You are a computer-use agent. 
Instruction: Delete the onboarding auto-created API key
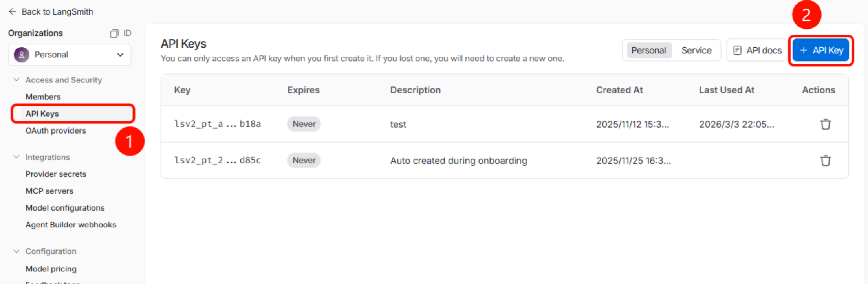[x=825, y=161]
